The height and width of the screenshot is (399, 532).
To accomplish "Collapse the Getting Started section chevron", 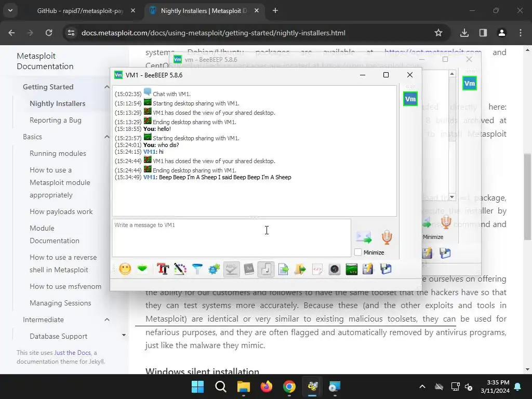I will point(107,87).
